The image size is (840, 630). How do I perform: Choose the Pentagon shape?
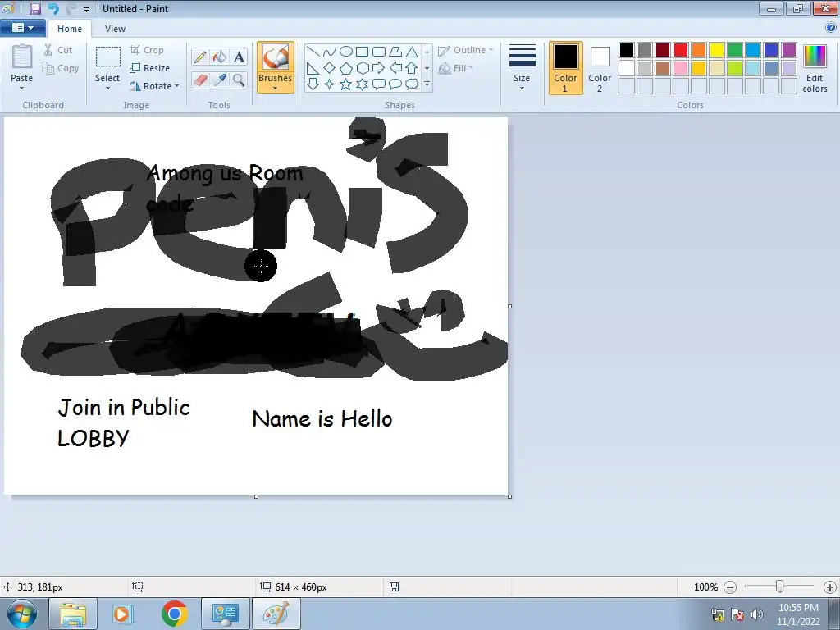(x=347, y=68)
